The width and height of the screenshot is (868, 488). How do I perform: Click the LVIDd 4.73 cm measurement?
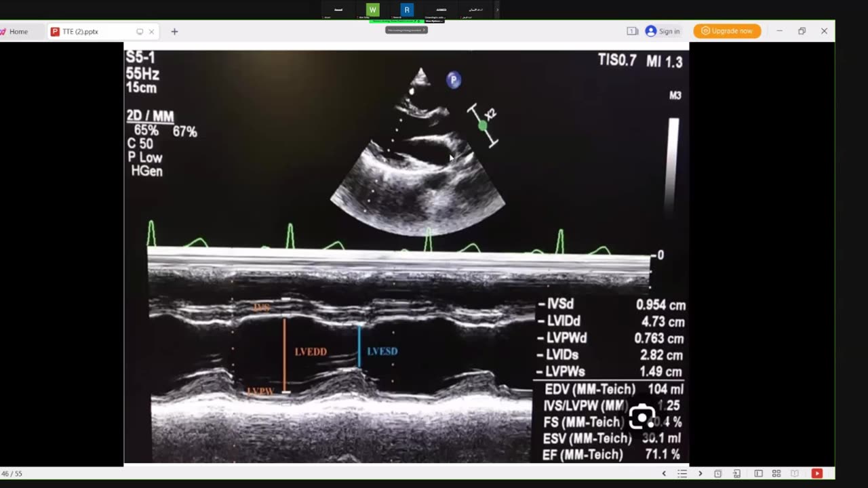610,321
